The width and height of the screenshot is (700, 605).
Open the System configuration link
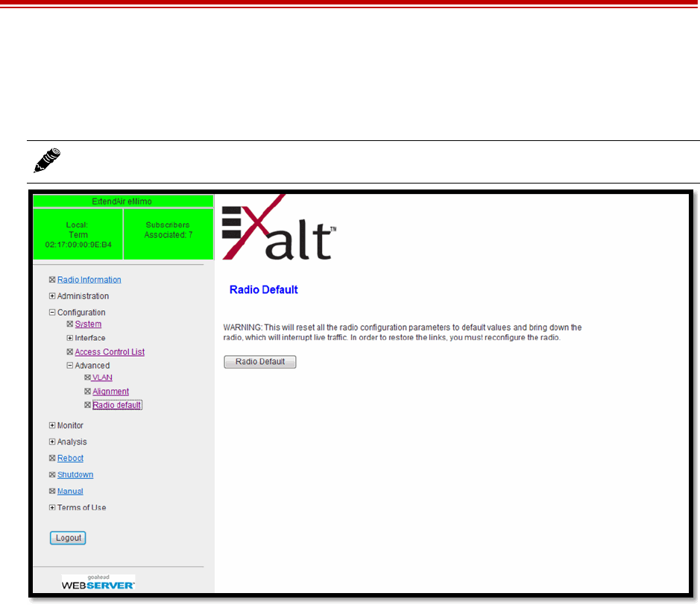[88, 324]
